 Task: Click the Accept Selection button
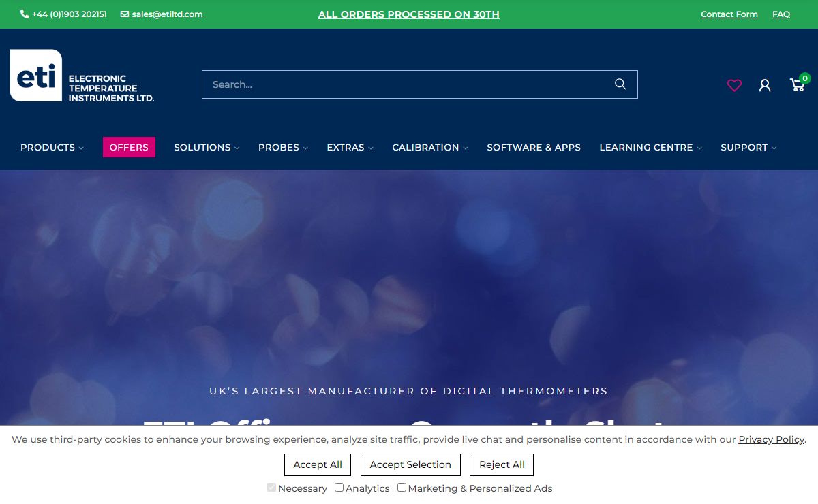click(x=410, y=464)
